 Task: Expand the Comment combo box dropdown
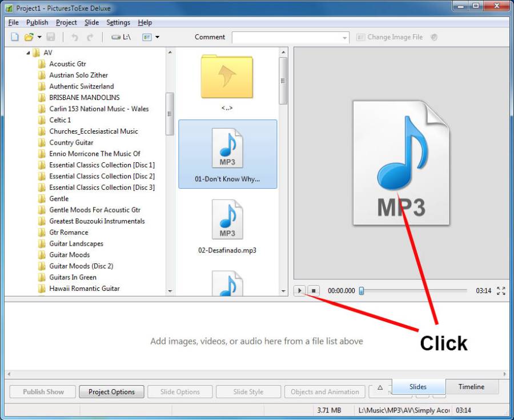344,38
